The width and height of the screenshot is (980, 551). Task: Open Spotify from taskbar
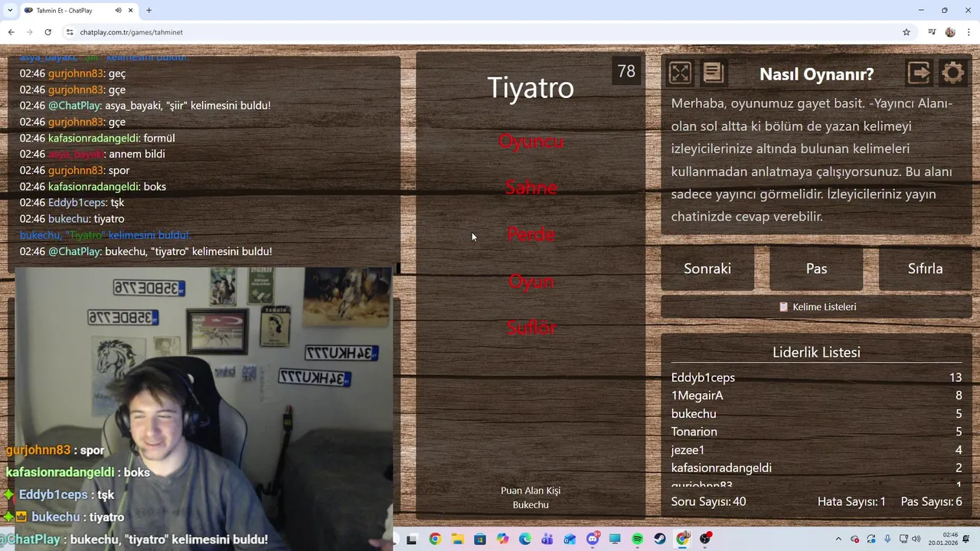coord(638,540)
